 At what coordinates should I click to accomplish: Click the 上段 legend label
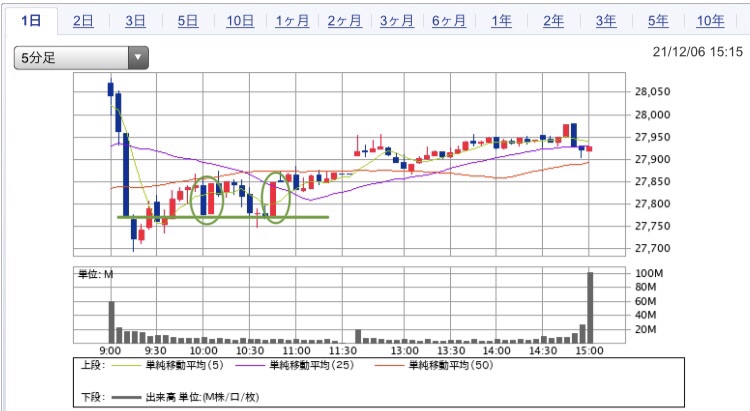93,366
